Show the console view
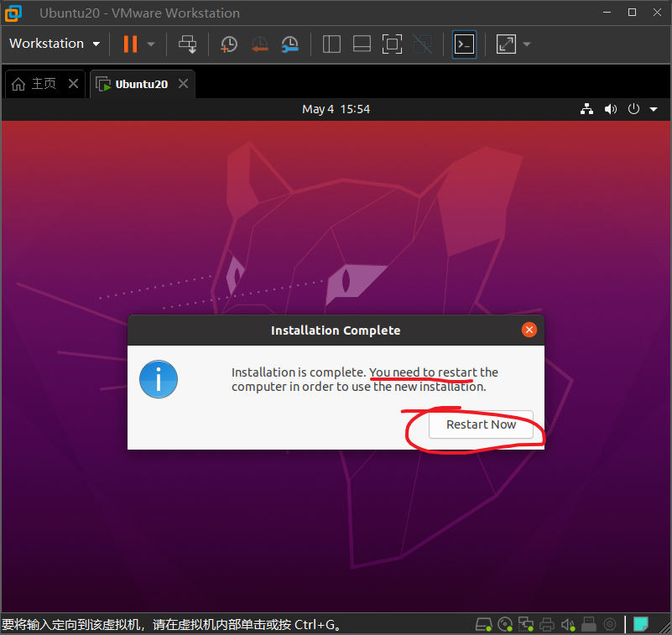This screenshot has width=672, height=635. (465, 44)
